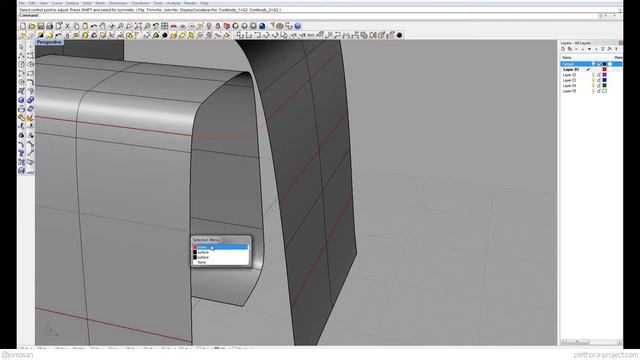
Task: Click the Name column header in Layers
Action: click(567, 58)
